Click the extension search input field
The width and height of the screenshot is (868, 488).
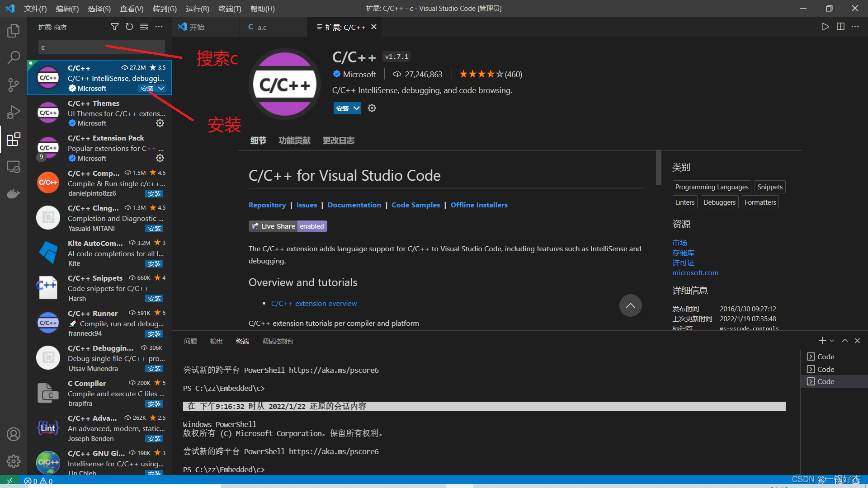[x=101, y=47]
